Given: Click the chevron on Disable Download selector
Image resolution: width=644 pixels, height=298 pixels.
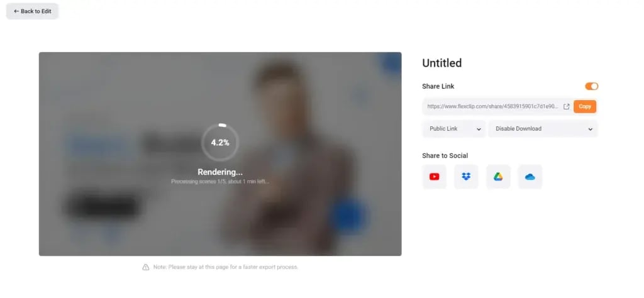Looking at the screenshot, I should pos(590,130).
